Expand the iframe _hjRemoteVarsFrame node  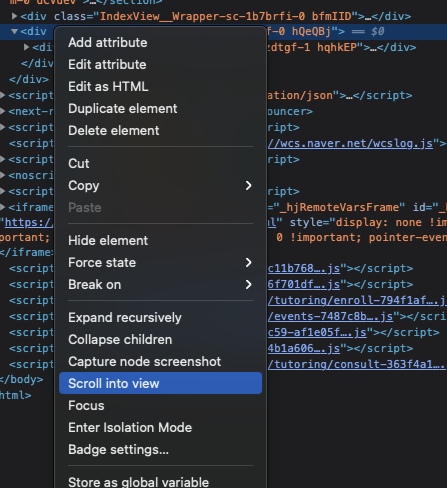tap(3, 207)
